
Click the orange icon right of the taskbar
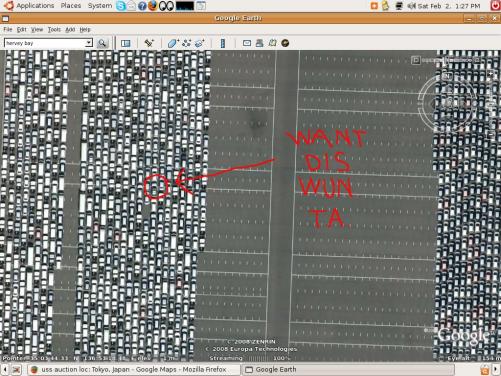485,370
